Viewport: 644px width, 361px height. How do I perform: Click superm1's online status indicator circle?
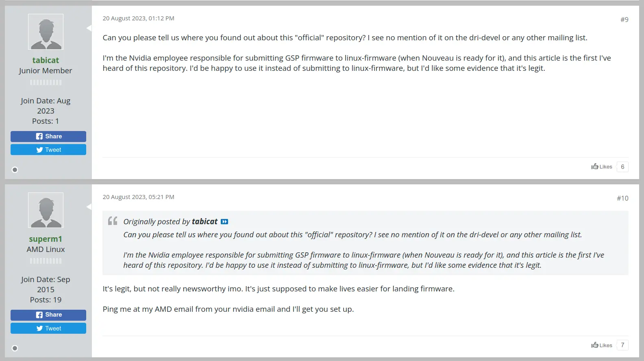(x=15, y=348)
